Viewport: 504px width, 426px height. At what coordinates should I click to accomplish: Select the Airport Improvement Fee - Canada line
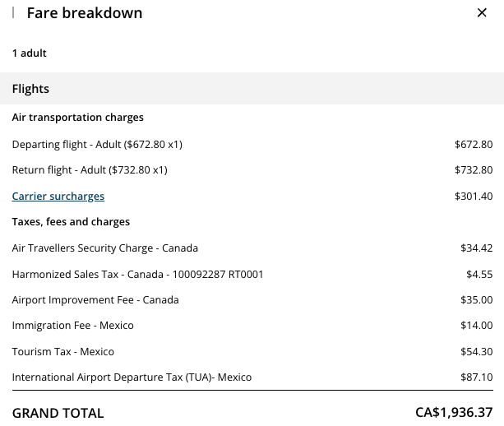tap(95, 300)
